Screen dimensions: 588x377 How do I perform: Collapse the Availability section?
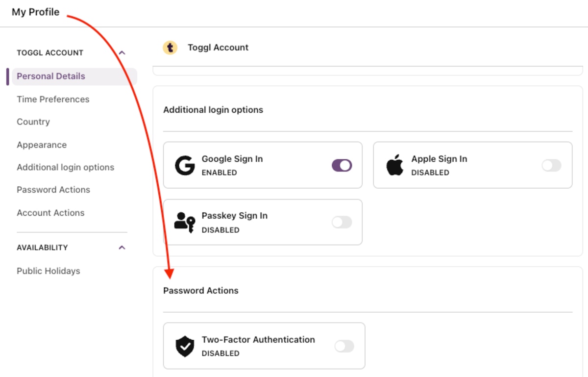pos(122,248)
